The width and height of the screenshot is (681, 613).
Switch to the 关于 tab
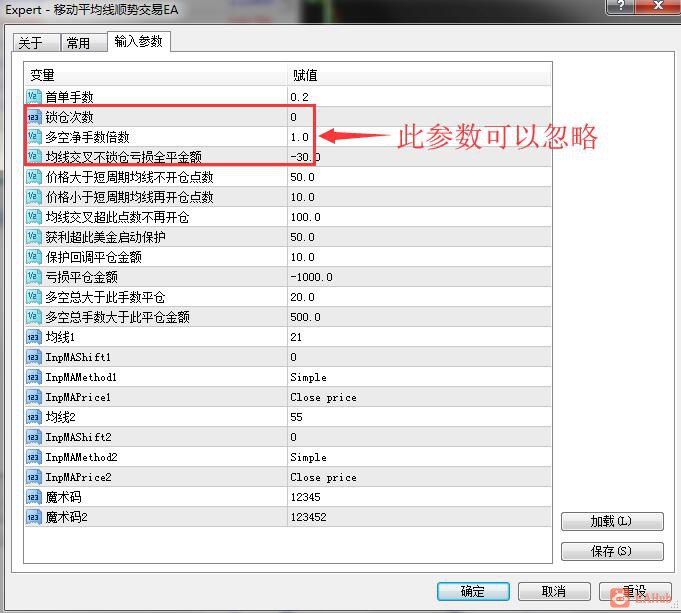pos(36,43)
